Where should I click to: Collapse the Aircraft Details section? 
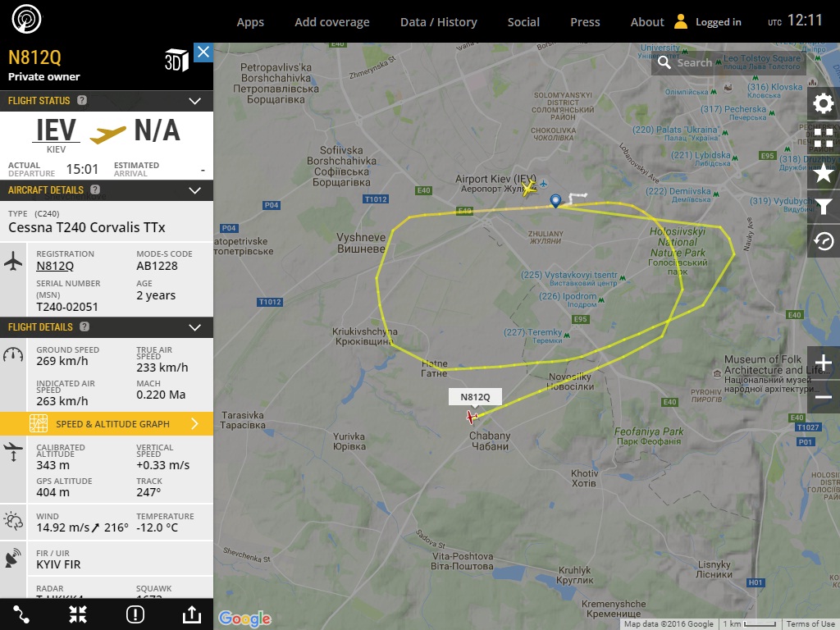point(195,190)
